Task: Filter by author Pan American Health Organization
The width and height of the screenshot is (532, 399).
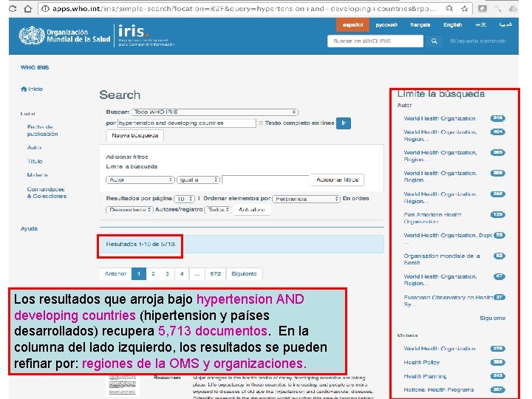Action: pyautogui.click(x=432, y=218)
